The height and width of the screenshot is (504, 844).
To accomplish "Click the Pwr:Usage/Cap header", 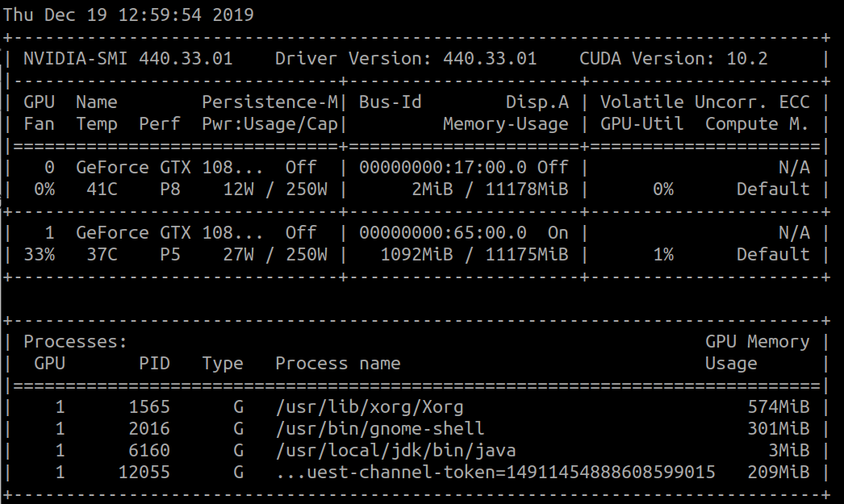I will 270,123.
